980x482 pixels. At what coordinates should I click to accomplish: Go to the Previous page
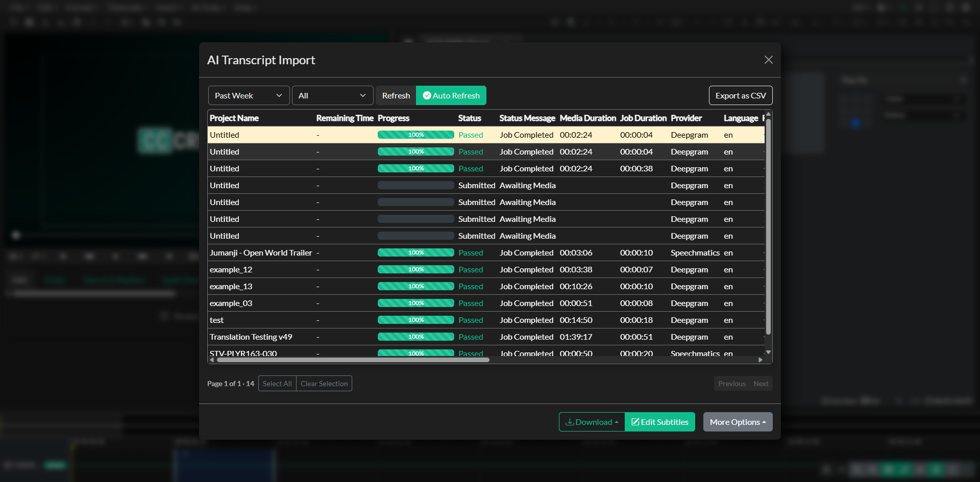tap(732, 384)
